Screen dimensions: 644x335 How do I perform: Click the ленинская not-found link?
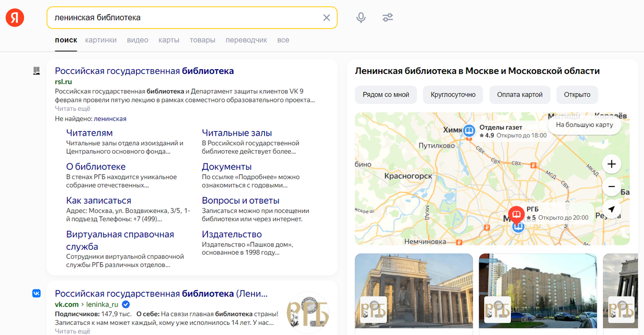point(110,118)
